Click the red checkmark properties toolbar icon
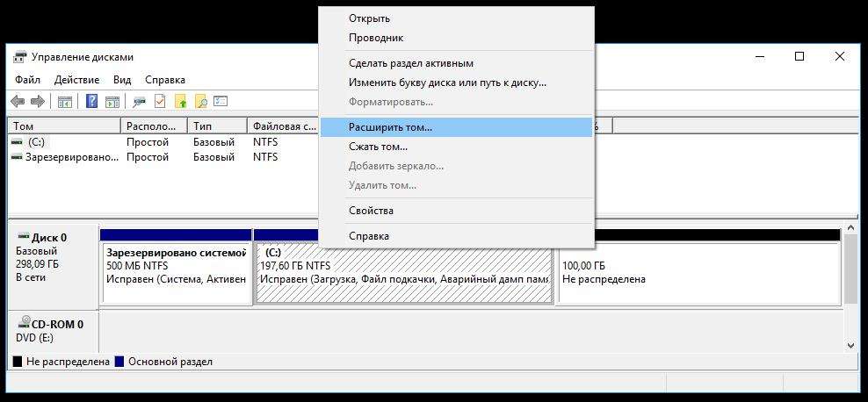The height and width of the screenshot is (402, 868). [160, 101]
